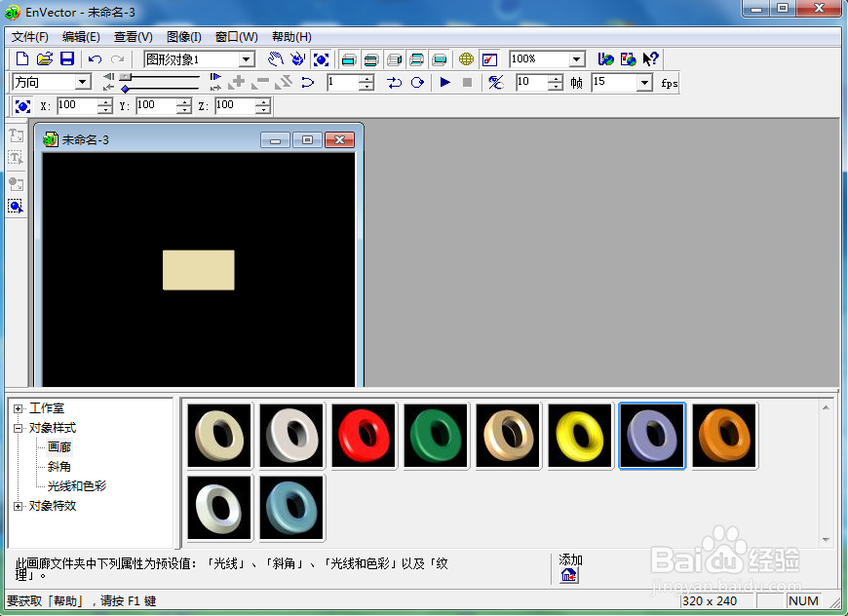Click the resize mode icon beside X field
Screen dimensions: 848x616
(22, 106)
